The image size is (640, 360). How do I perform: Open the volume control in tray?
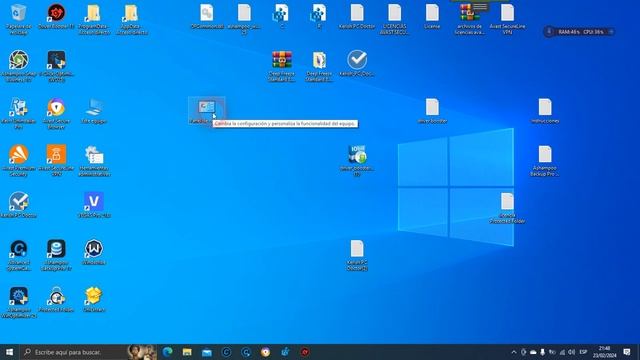click(x=571, y=352)
